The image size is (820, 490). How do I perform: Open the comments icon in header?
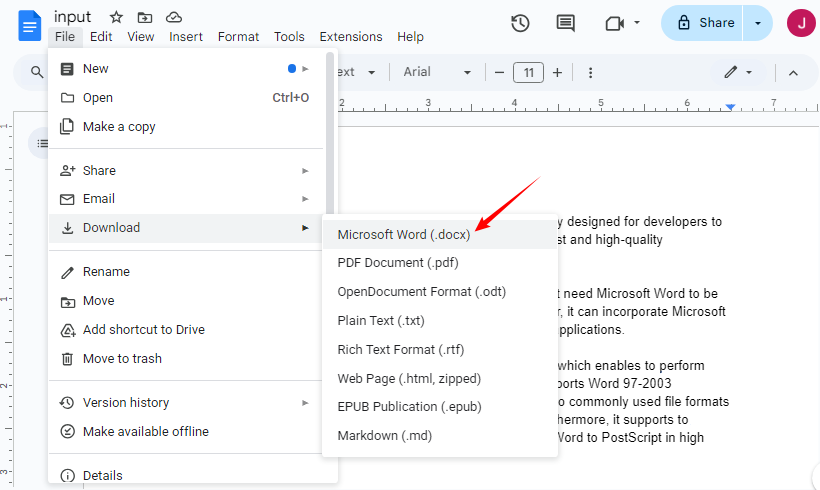tap(566, 23)
